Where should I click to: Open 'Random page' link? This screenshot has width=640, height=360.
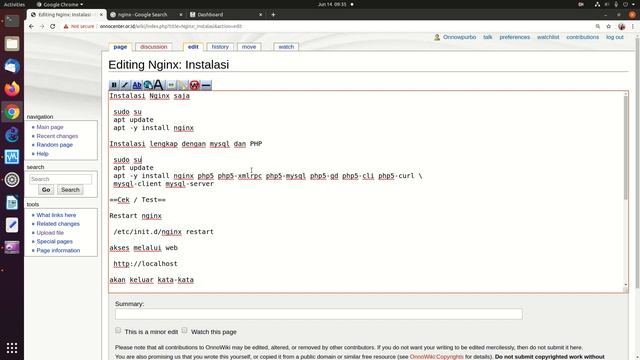(54, 145)
